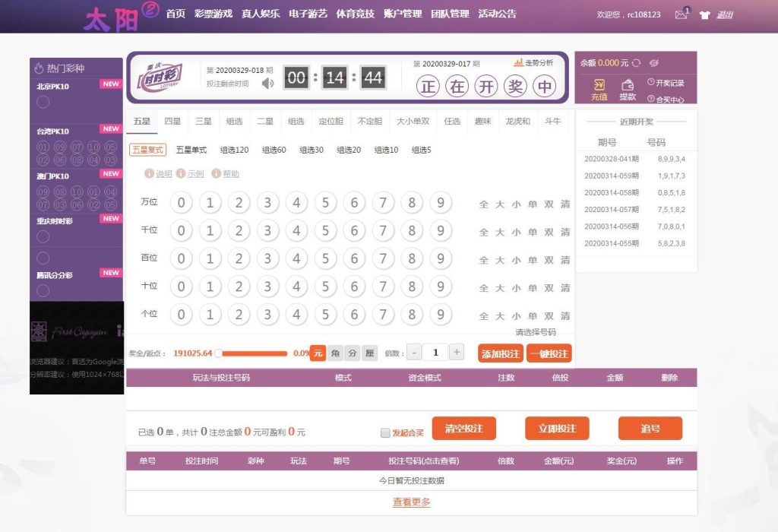Click 查看更多 to expand more records
Screen dimensions: 778x532
point(413,503)
